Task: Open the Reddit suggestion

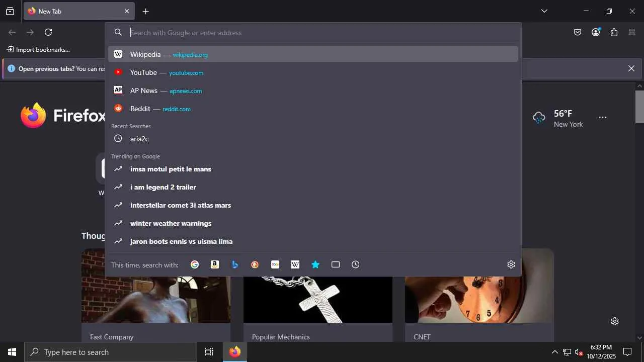Action: click(x=313, y=109)
